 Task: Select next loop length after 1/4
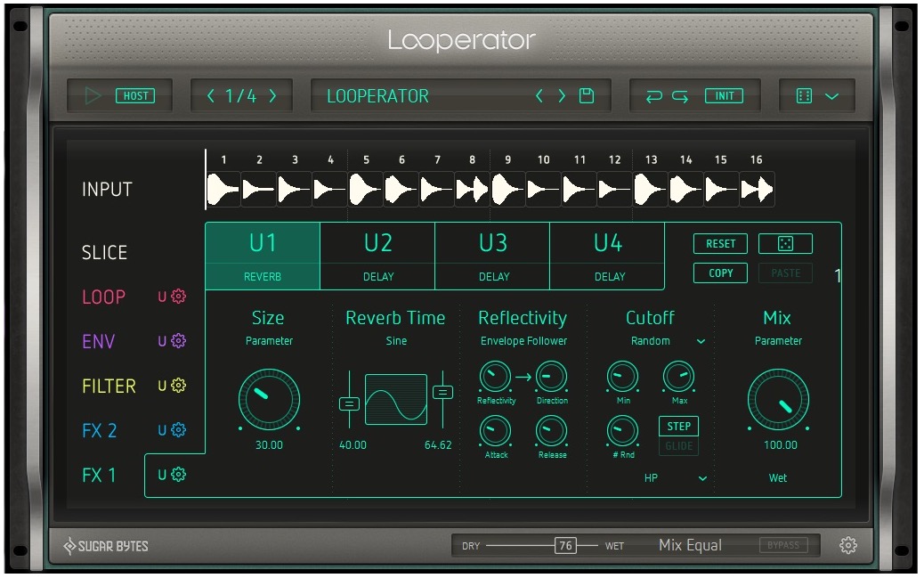click(x=273, y=95)
